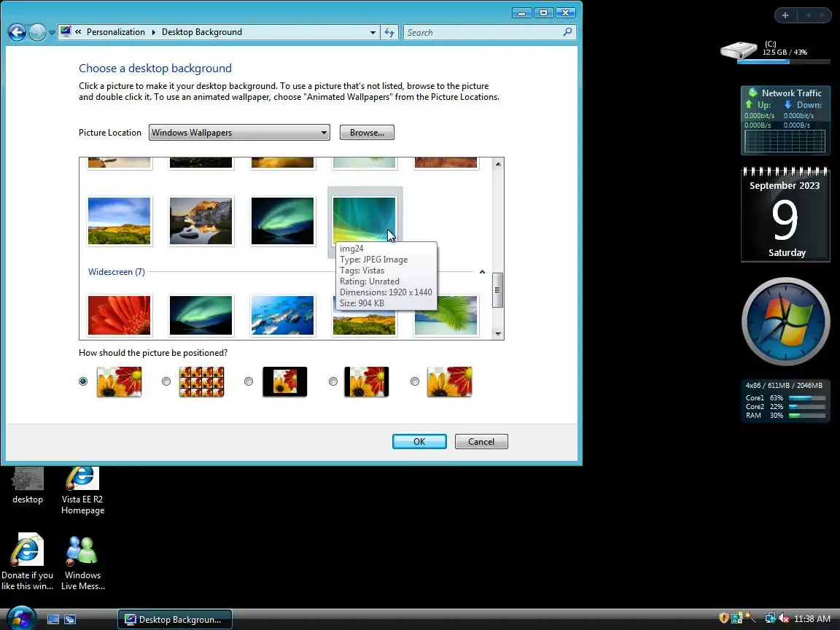Image resolution: width=840 pixels, height=630 pixels.
Task: Select the blue sky hills wallpaper thumbnail
Action: pyautogui.click(x=119, y=221)
